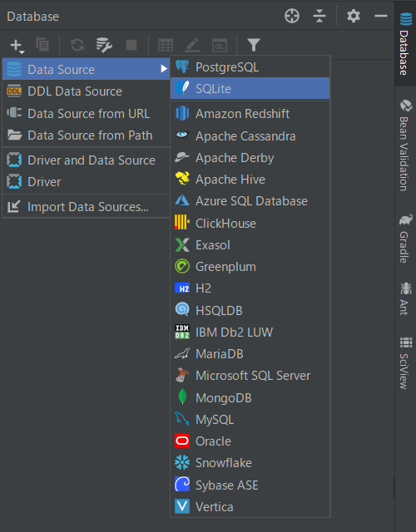Click the Collapse All icon
Screen dimensions: 416x532
319,16
